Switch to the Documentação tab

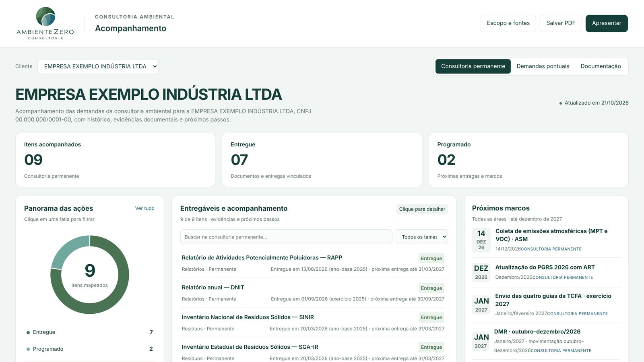pos(601,66)
